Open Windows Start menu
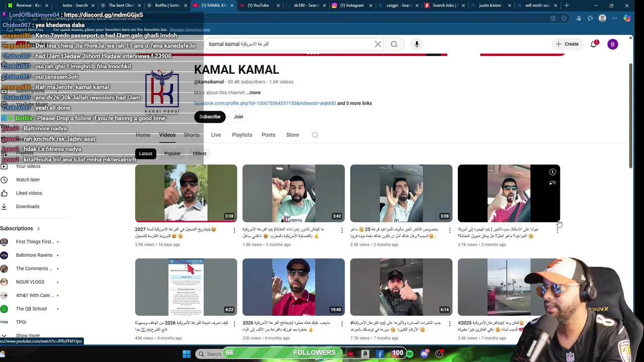This screenshot has width=644, height=362. (187, 354)
